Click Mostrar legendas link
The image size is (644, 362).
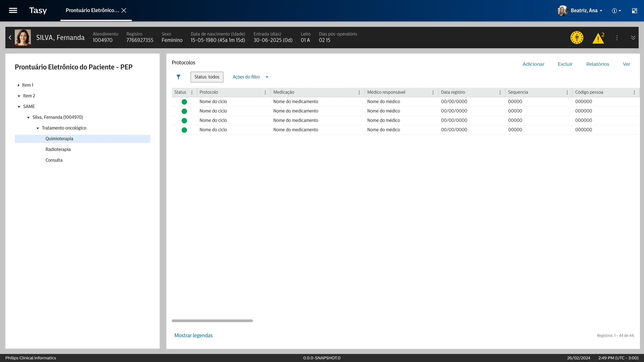193,335
